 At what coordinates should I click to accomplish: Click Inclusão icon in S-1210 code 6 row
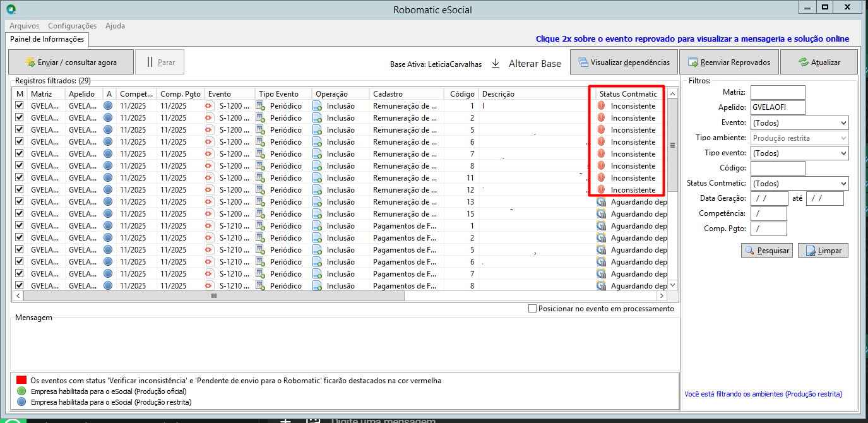pos(318,262)
